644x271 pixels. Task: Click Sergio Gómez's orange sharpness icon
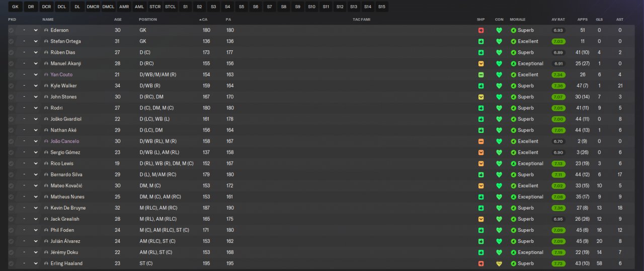coord(480,153)
